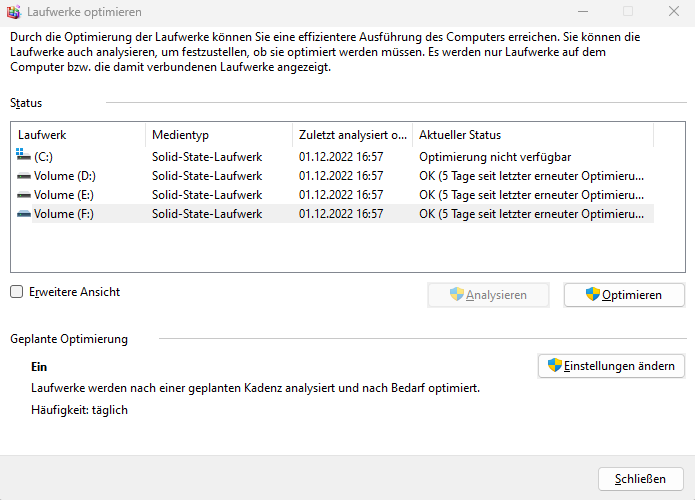Click the OK status text of Volume (D:)

point(531,176)
